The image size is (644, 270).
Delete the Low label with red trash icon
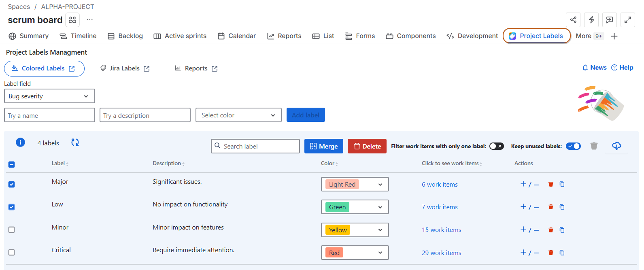pos(550,207)
